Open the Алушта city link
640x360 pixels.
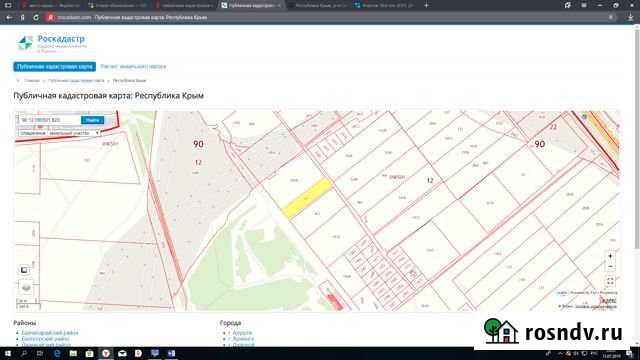point(242,333)
